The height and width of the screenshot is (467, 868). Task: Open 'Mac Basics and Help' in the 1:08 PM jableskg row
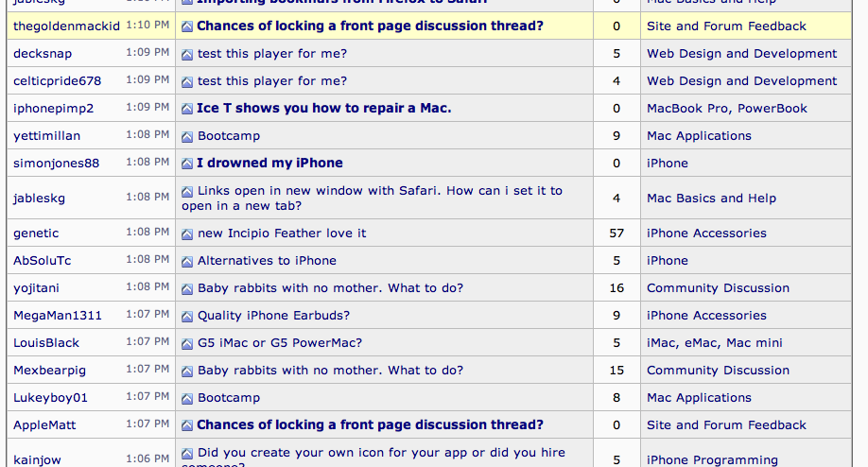pos(711,199)
